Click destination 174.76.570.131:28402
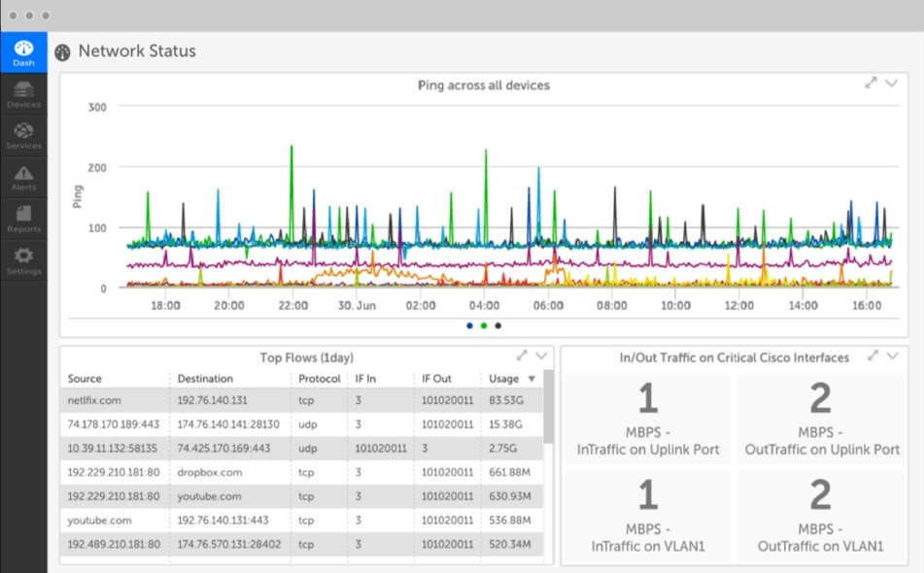This screenshot has width=924, height=573. point(229,545)
